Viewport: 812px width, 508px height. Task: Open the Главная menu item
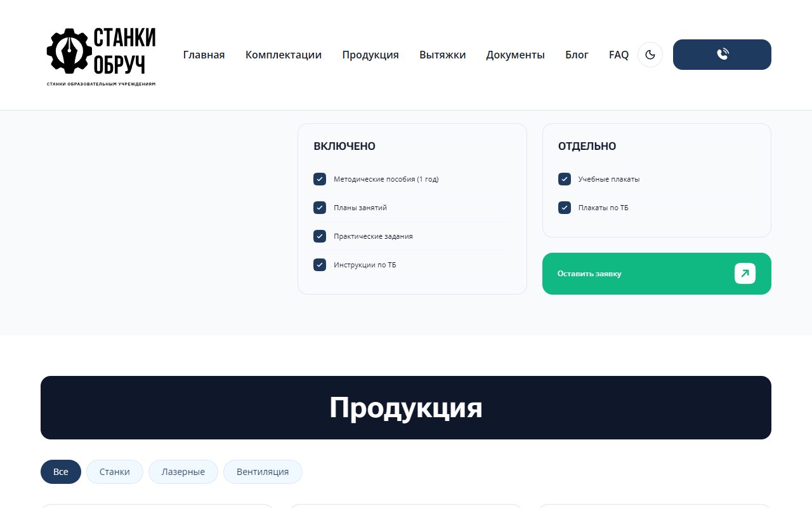click(x=204, y=55)
